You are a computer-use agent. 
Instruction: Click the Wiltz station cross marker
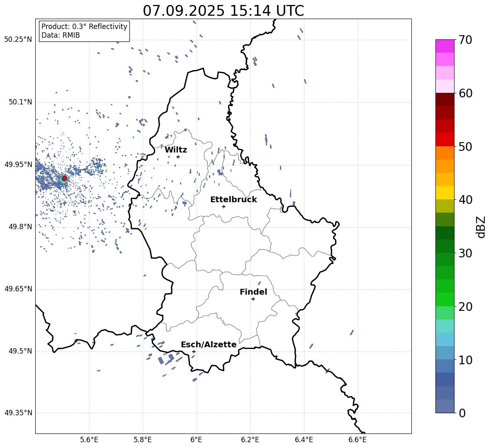[178, 157]
